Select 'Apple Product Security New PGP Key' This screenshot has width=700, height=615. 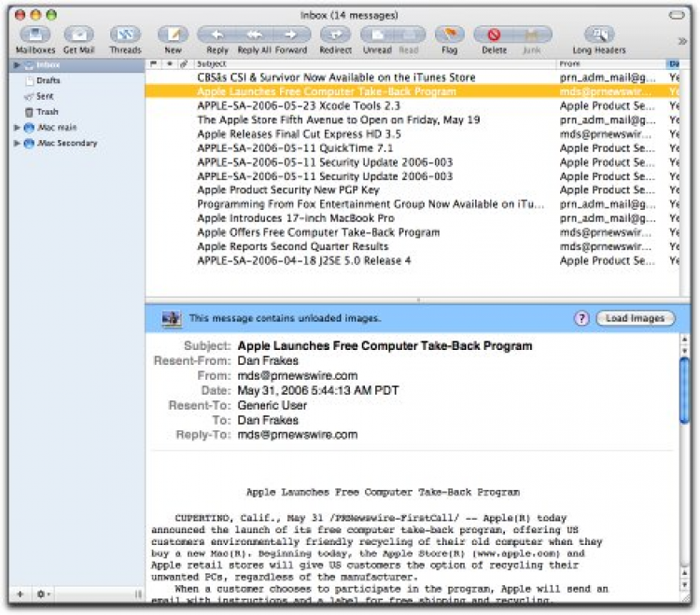point(412,190)
